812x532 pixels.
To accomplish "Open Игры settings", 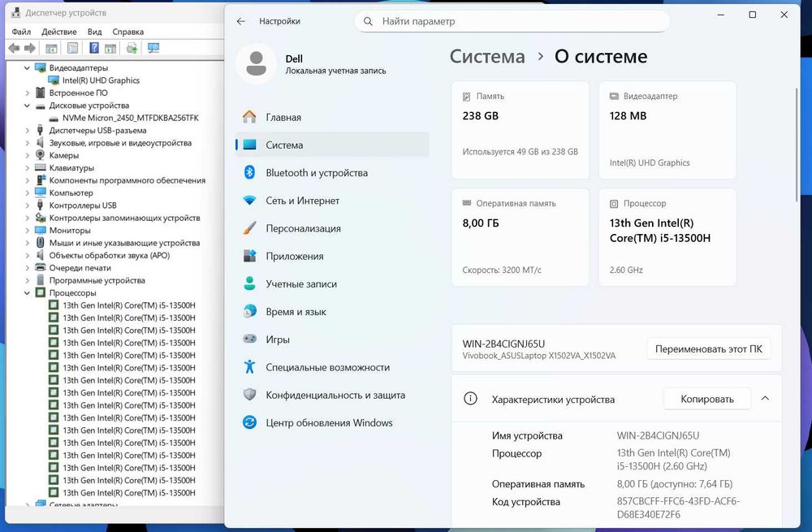I will click(x=332, y=340).
